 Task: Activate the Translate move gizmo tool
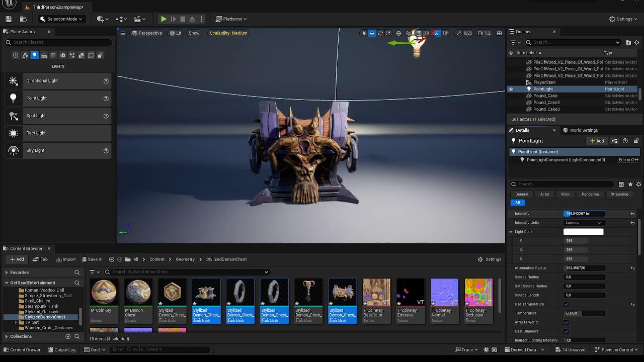[x=372, y=33]
